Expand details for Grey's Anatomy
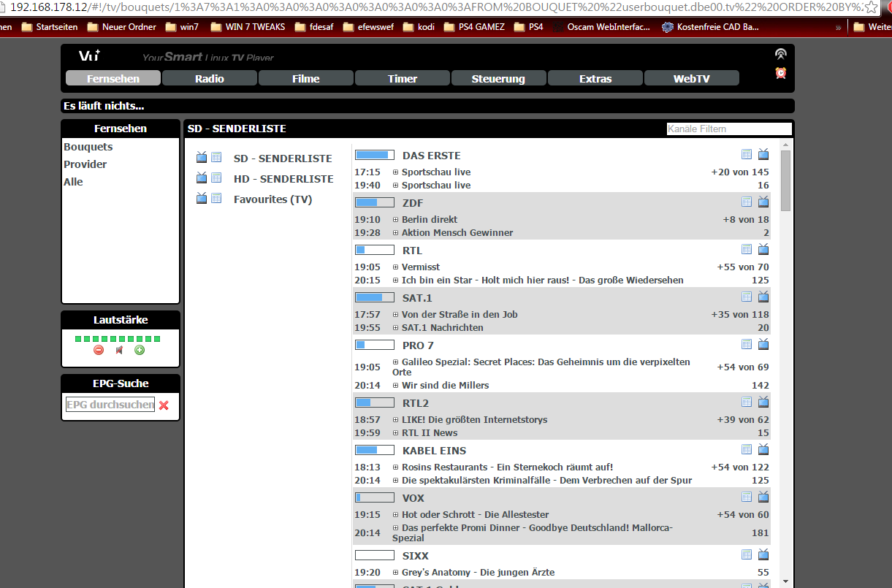Screen dimensions: 892x588 coord(395,572)
